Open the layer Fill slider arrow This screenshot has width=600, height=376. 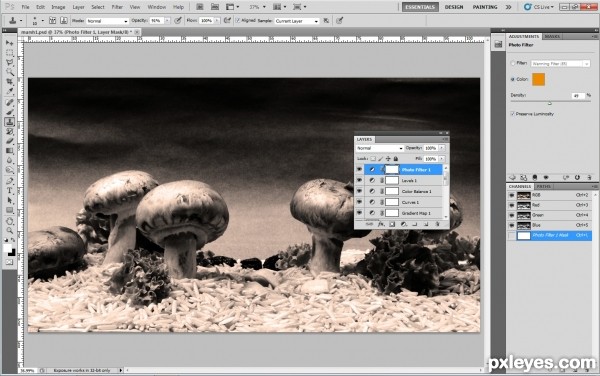point(442,158)
